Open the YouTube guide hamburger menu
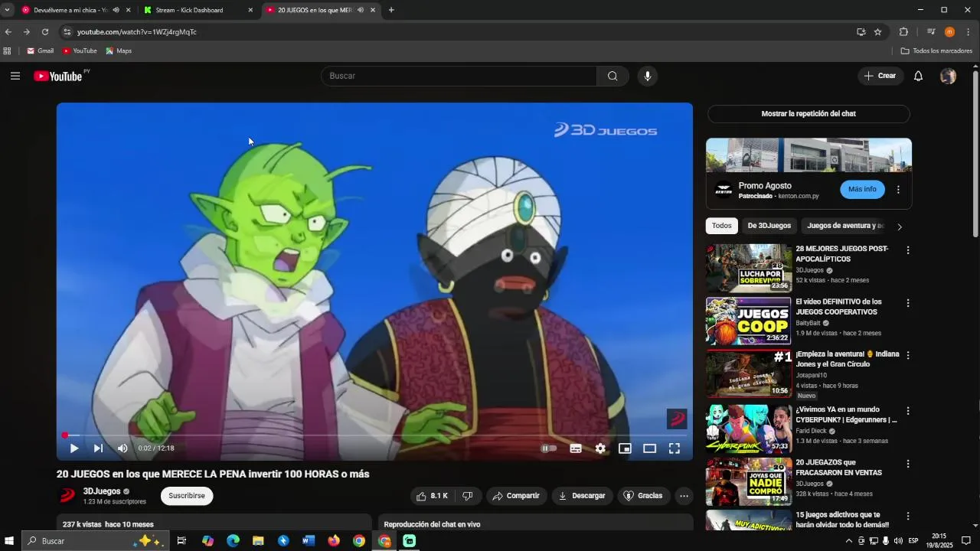Viewport: 980px width, 551px height. pyautogui.click(x=15, y=76)
